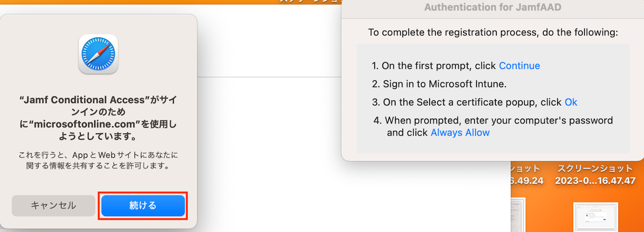The image size is (644, 232).
Task: Cancel with the キャンセル button
Action: click(x=54, y=205)
